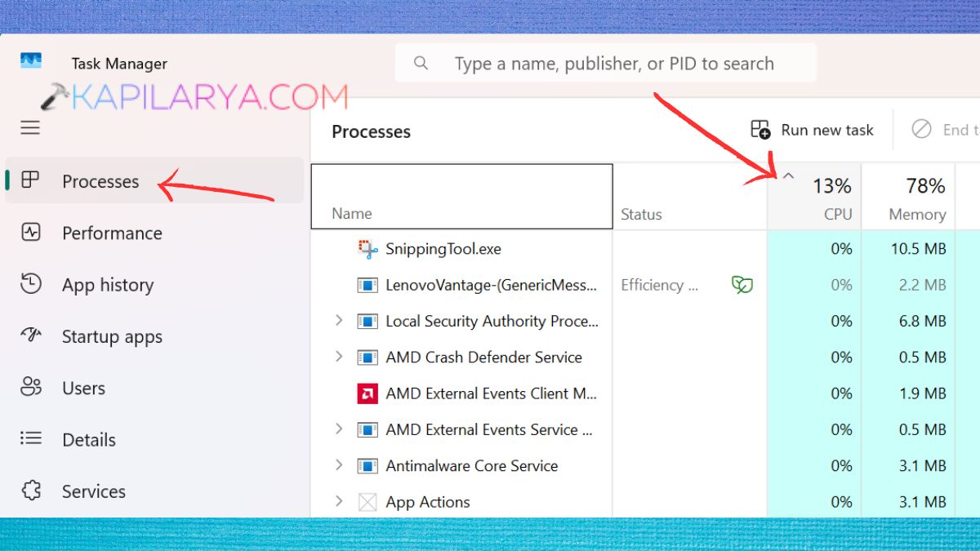Switch to the App history page
Screen dimensions: 980x551
pyautogui.click(x=154, y=284)
